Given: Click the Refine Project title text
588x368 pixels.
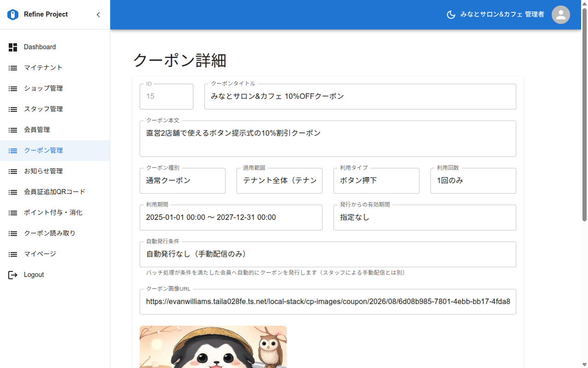Looking at the screenshot, I should [x=46, y=14].
